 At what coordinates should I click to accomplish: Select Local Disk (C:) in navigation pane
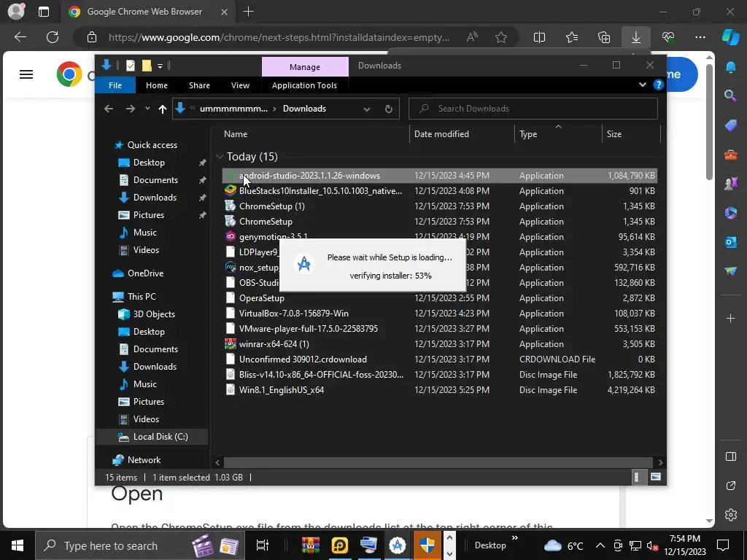[152, 437]
